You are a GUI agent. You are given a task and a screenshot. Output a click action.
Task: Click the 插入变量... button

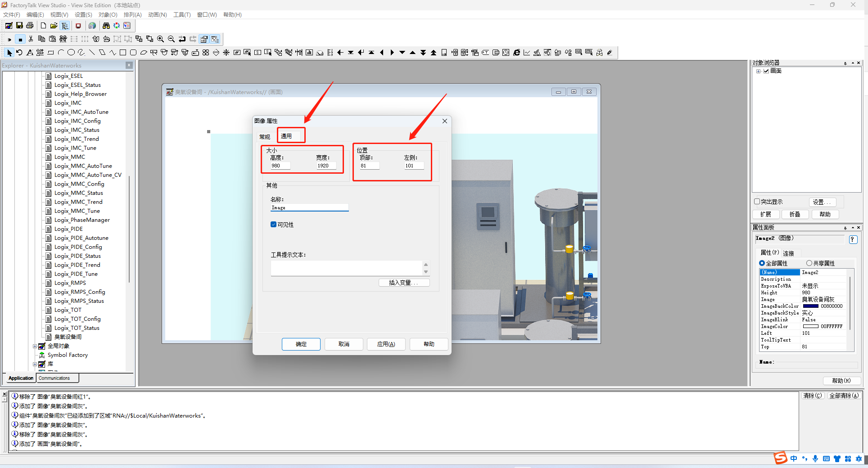click(404, 283)
